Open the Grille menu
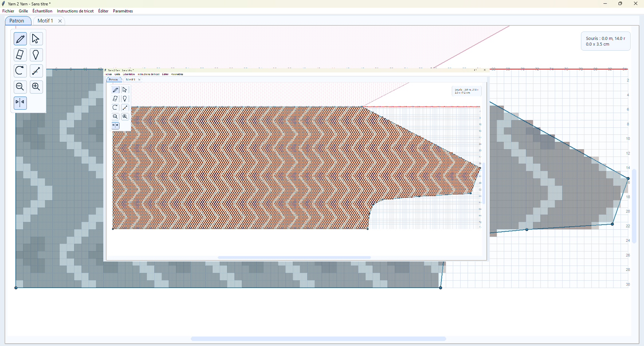 [x=23, y=11]
